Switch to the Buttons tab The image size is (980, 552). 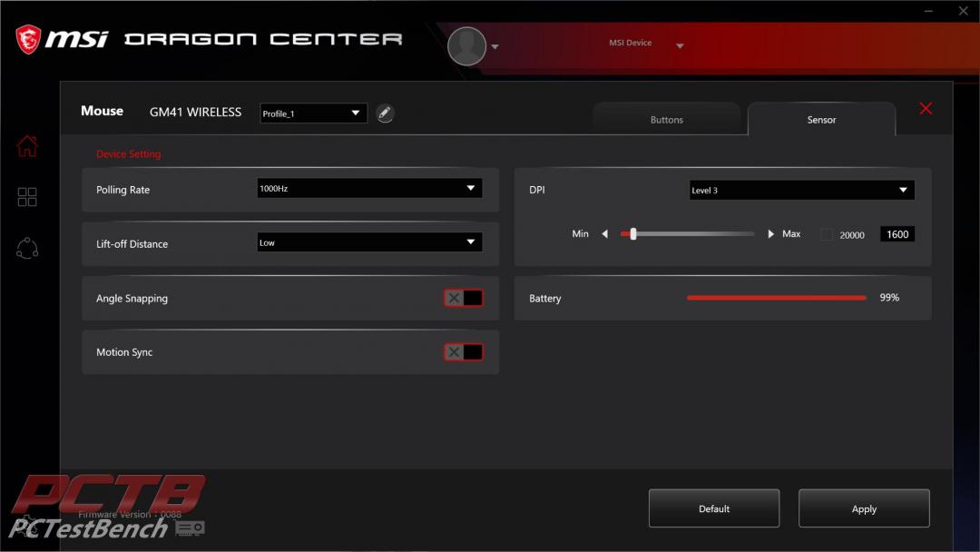click(x=666, y=120)
